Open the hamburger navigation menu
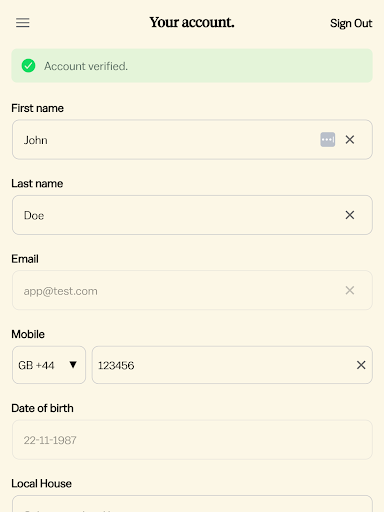 (23, 23)
